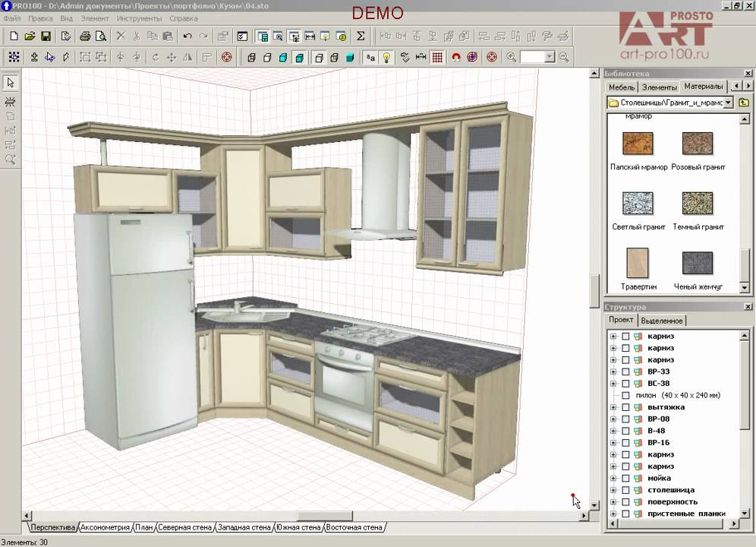This screenshot has width=756, height=547.
Task: Click the red magnet snap icon
Action: click(456, 57)
